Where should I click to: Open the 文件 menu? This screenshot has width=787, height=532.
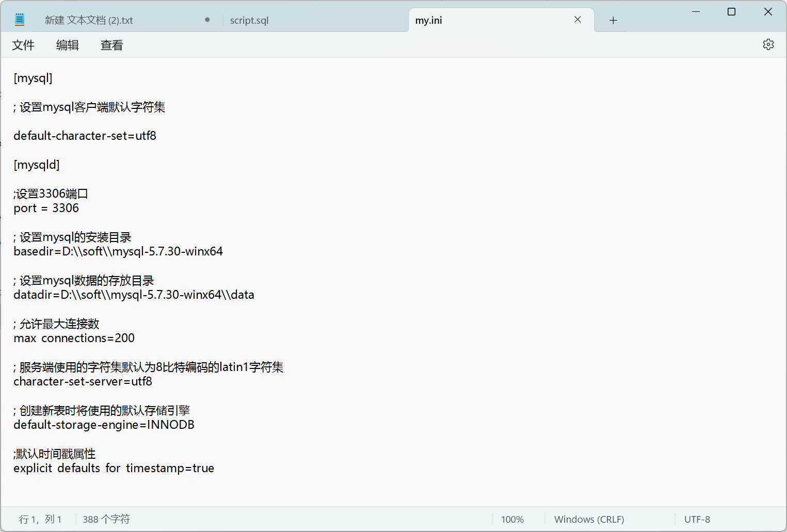[x=23, y=45]
